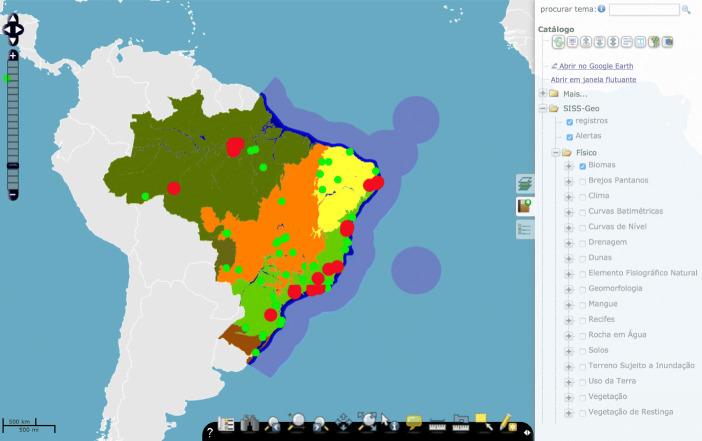Image resolution: width=702 pixels, height=441 pixels.
Task: Select the yellow speech bubble tool
Action: (x=414, y=422)
